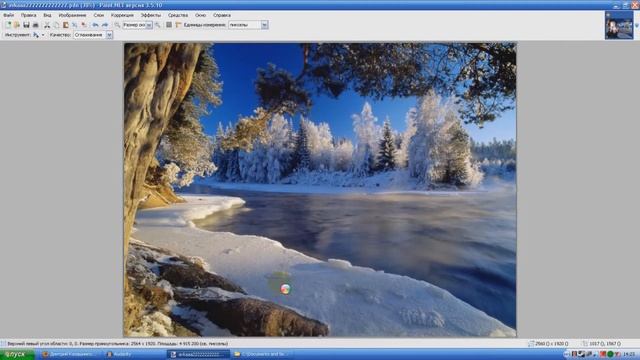Select the open image thumbnail at top right
Image resolution: width=640 pixels, height=360 pixels.
pyautogui.click(x=619, y=25)
